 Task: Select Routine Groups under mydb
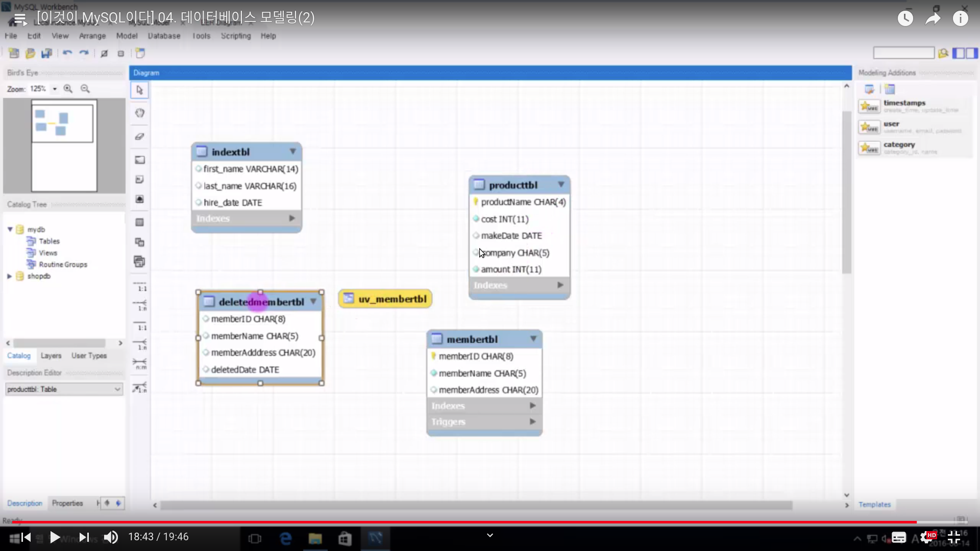pyautogui.click(x=63, y=264)
